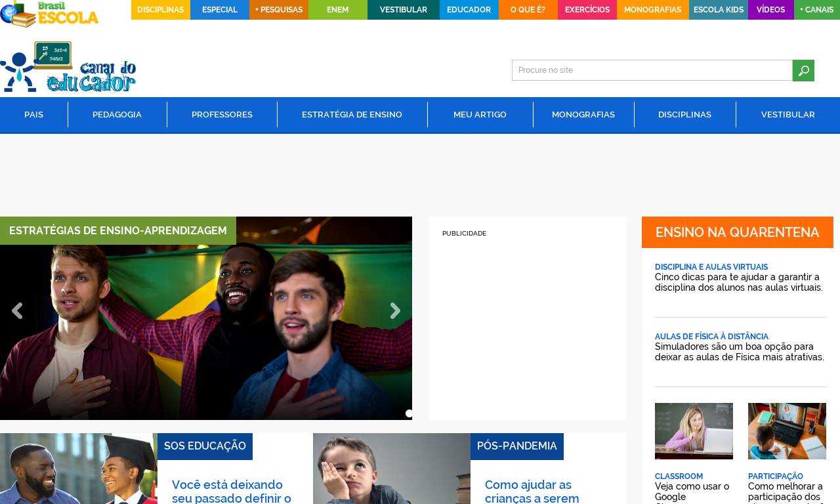Click the Pós-Pandemia category label
The height and width of the screenshot is (504, 840).
point(516,446)
